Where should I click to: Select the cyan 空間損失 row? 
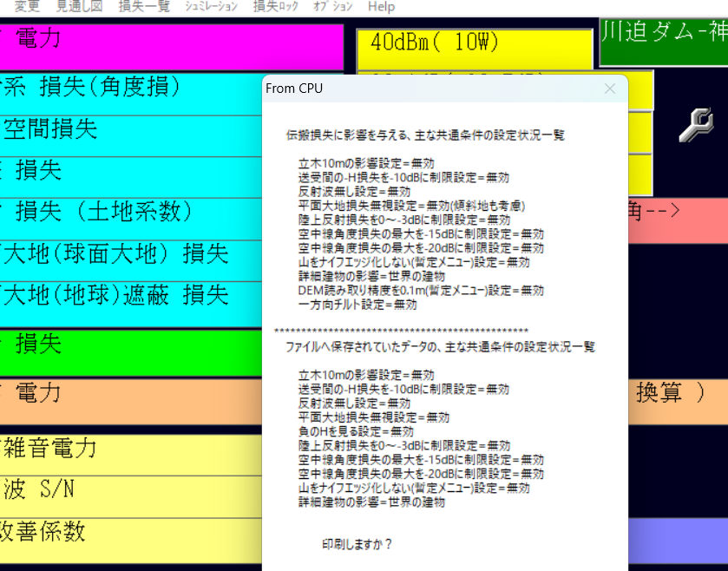tap(131, 136)
